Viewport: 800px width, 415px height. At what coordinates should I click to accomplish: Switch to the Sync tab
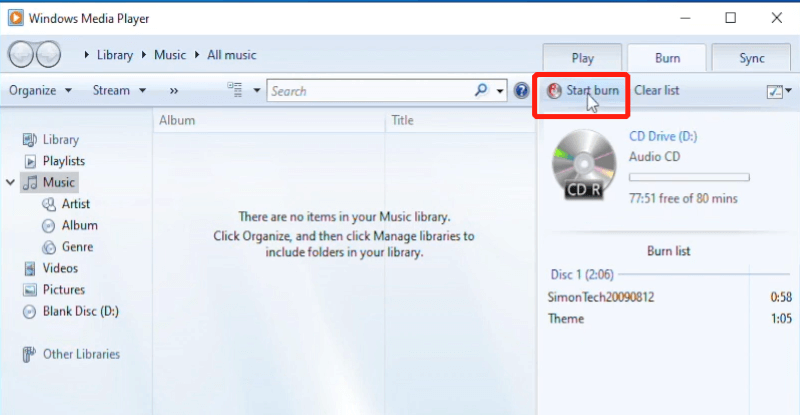click(751, 58)
